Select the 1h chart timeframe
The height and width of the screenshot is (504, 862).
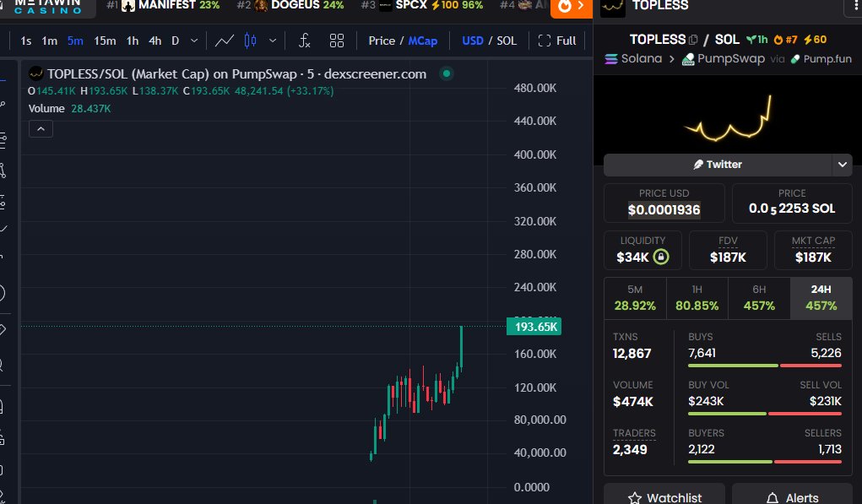point(133,41)
